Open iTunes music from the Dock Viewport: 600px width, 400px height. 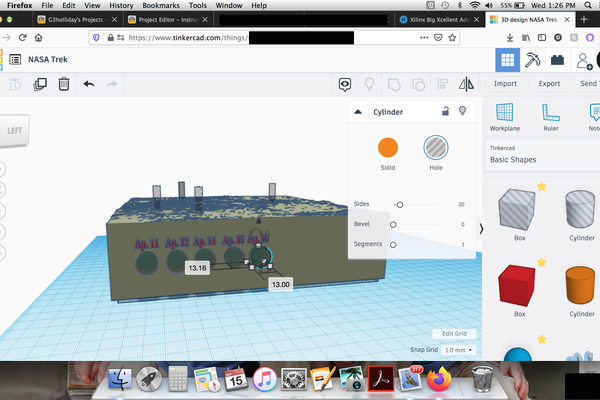point(264,379)
